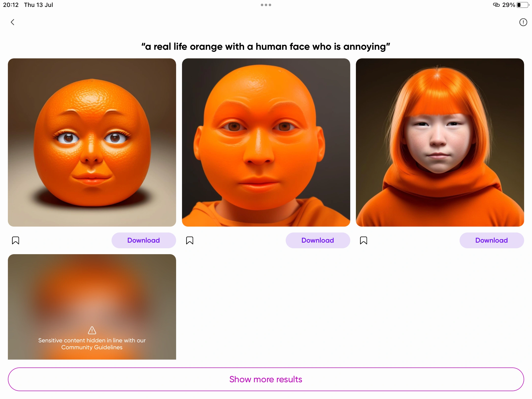Download the bald orange face image

318,240
